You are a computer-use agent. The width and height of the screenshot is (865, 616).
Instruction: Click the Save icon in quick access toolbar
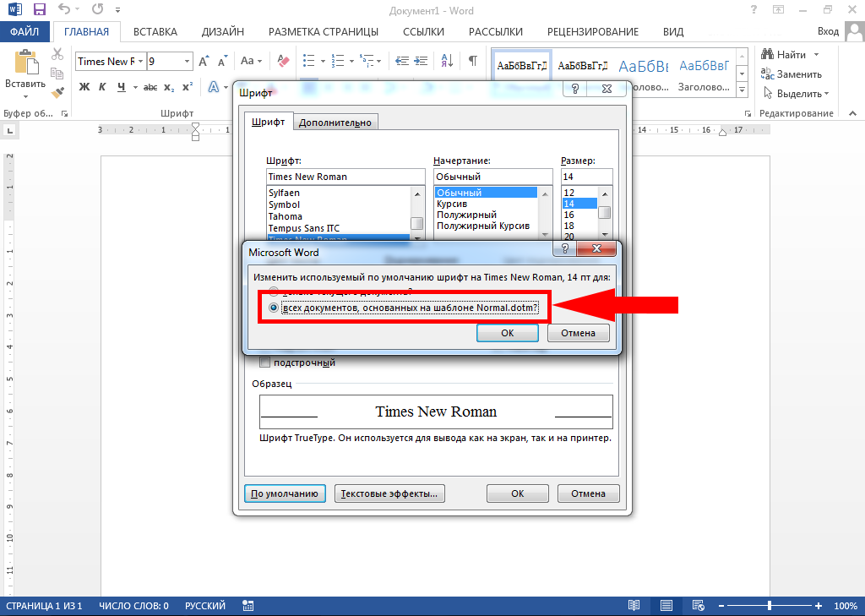(39, 11)
